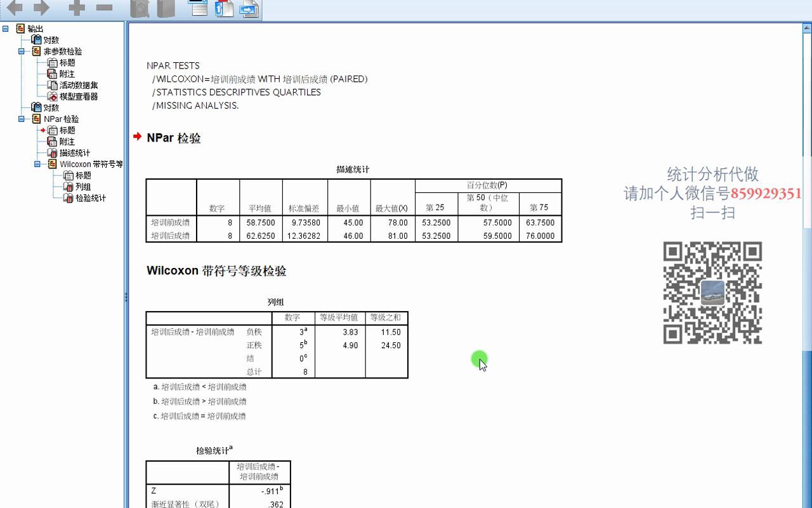Click the promote left-arrow toolbar icon
The width and height of the screenshot is (812, 508).
[x=14, y=8]
